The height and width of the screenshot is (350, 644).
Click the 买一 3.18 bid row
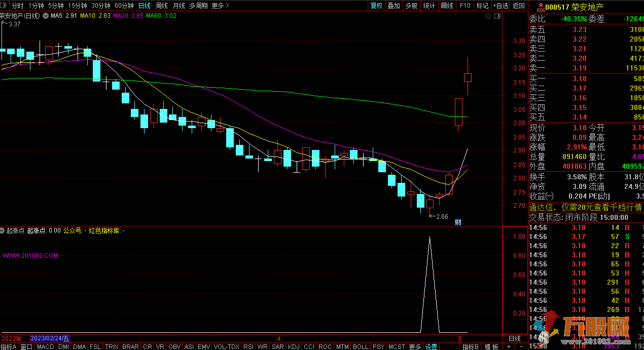coord(586,79)
